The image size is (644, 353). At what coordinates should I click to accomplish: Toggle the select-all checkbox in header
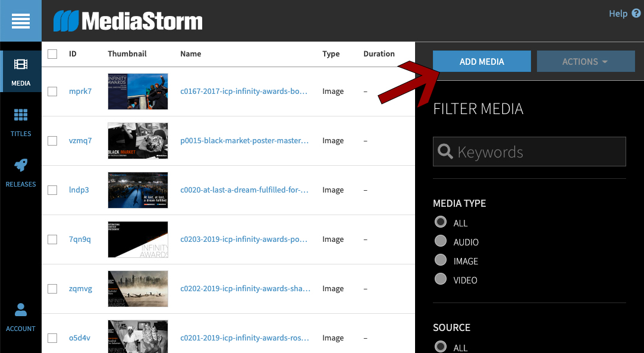(x=52, y=54)
